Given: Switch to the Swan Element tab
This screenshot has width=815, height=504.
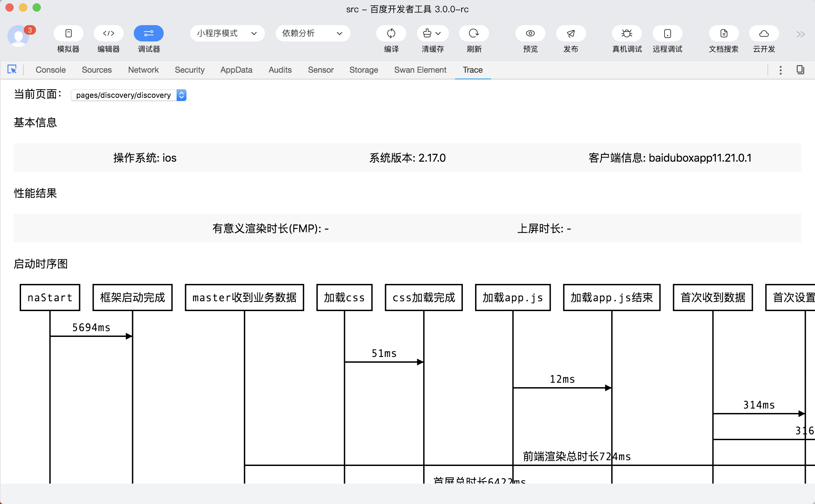Looking at the screenshot, I should (420, 70).
